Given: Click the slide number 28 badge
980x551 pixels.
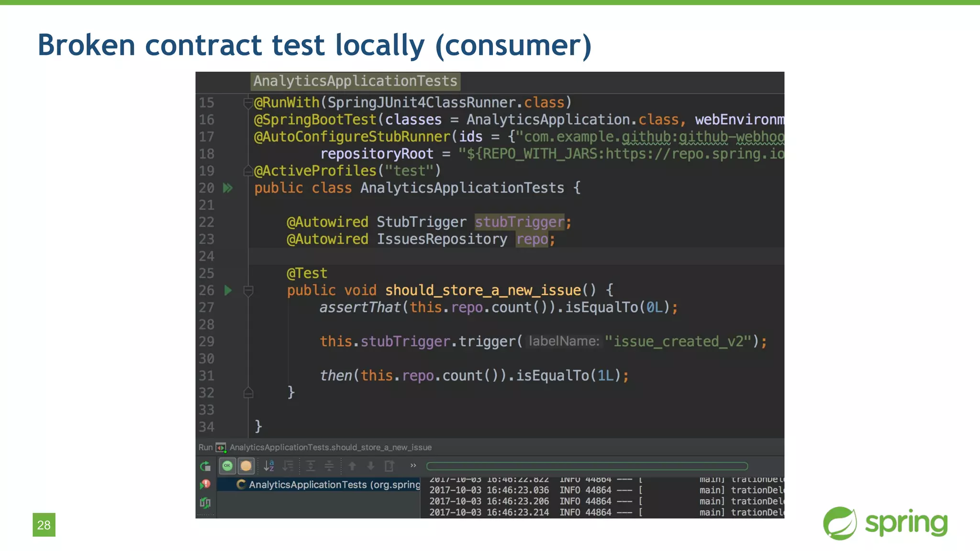Looking at the screenshot, I should coord(44,525).
